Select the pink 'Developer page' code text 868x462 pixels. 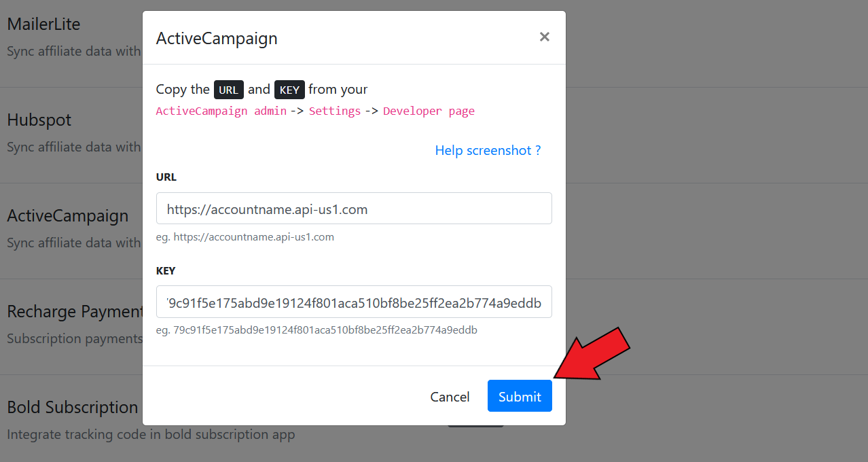[x=429, y=111]
